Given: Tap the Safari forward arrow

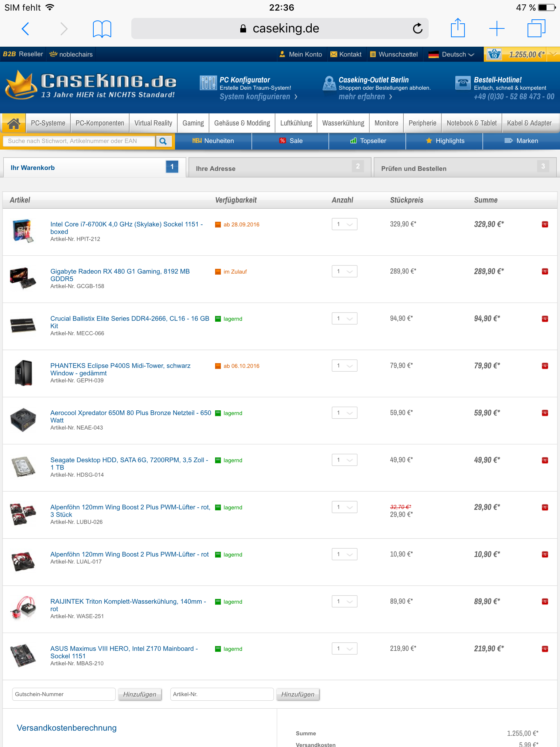Looking at the screenshot, I should pos(64,28).
